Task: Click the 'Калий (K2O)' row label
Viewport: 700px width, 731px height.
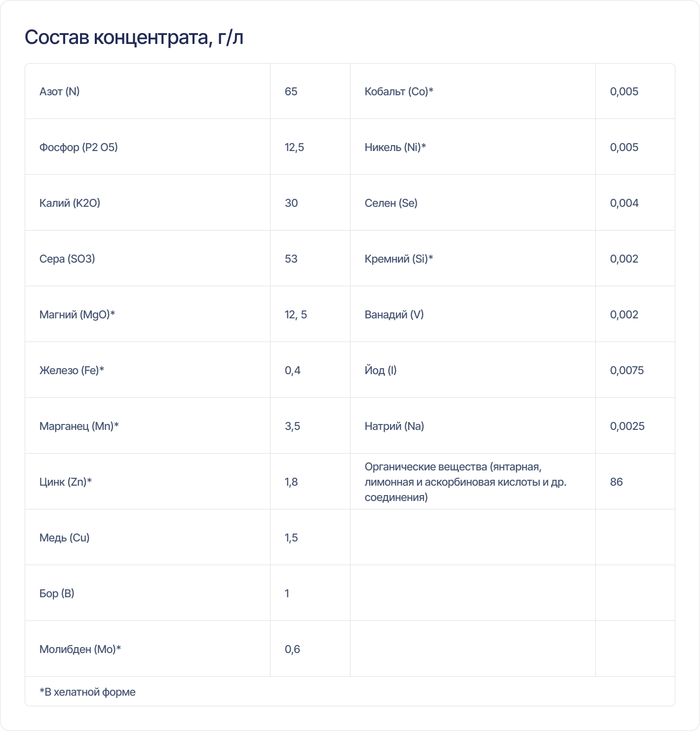Action: tap(70, 203)
